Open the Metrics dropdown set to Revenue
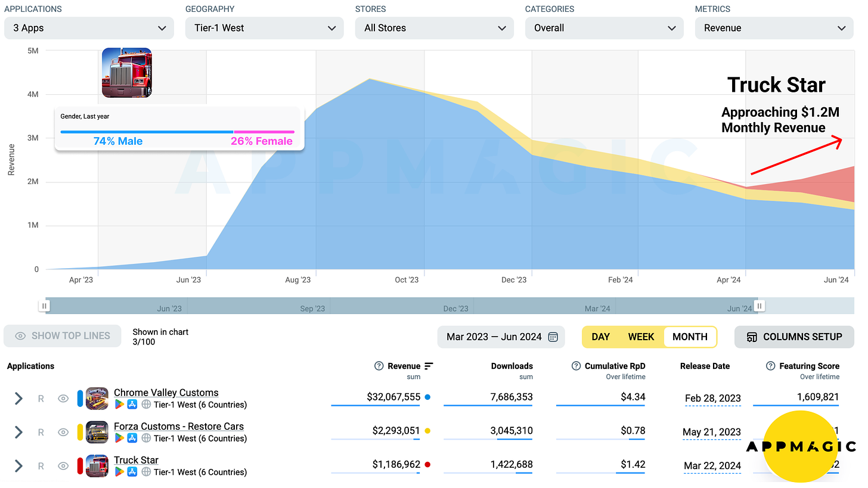Image resolution: width=868 pixels, height=488 pixels. 774,28
